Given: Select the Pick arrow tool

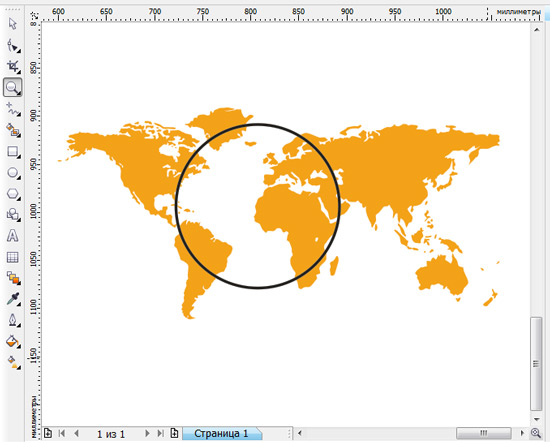Looking at the screenshot, I should tap(13, 24).
